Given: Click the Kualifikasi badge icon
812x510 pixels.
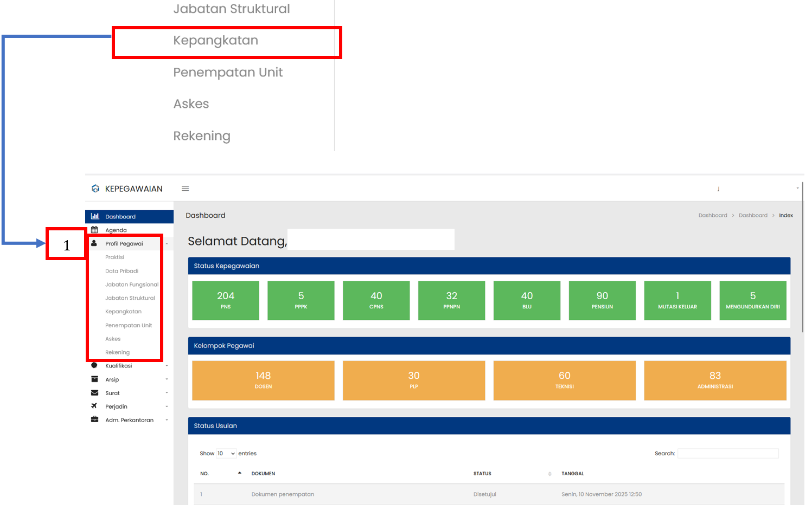Looking at the screenshot, I should [94, 366].
